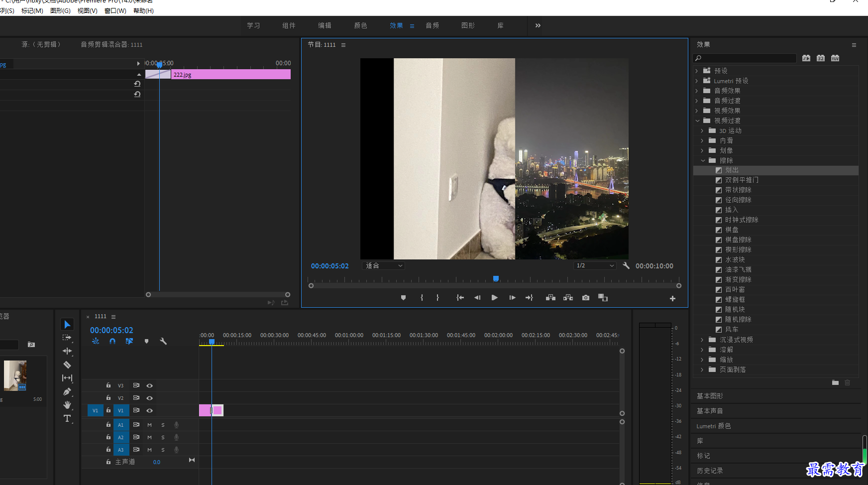Expand the 预设 effects folder

(697, 71)
